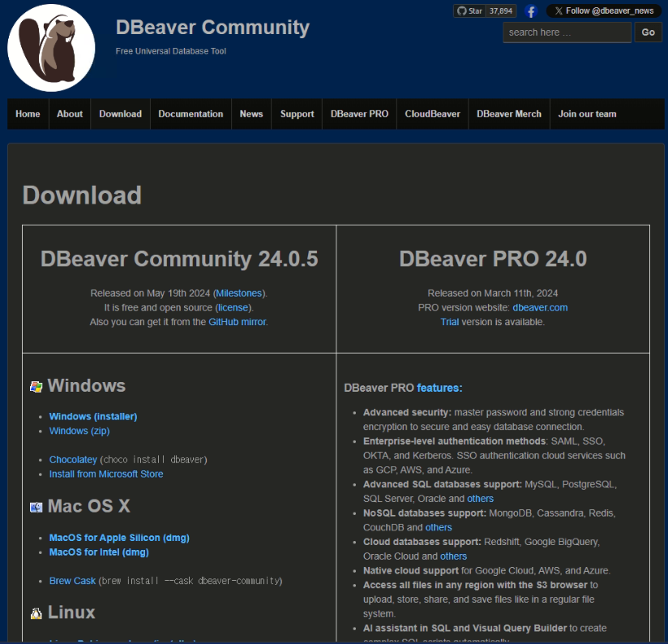This screenshot has width=668, height=644.
Task: Click Install from Microsoft Store
Action: pos(106,474)
